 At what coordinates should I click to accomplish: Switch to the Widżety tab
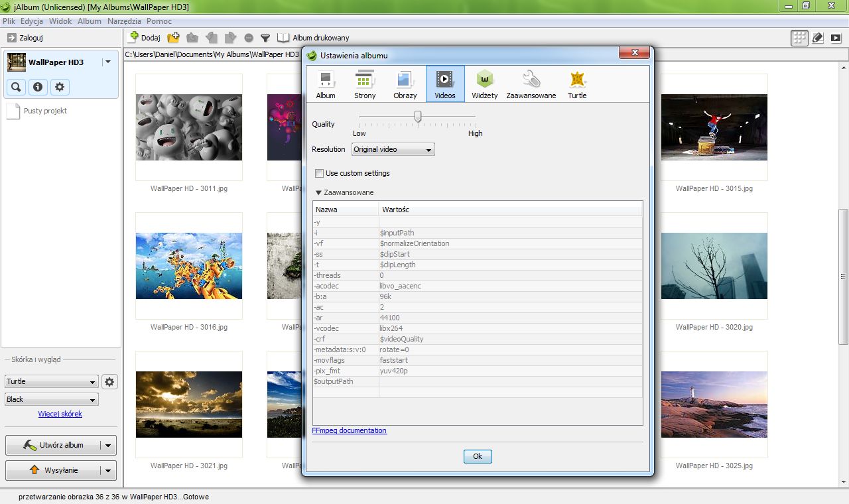click(x=485, y=84)
